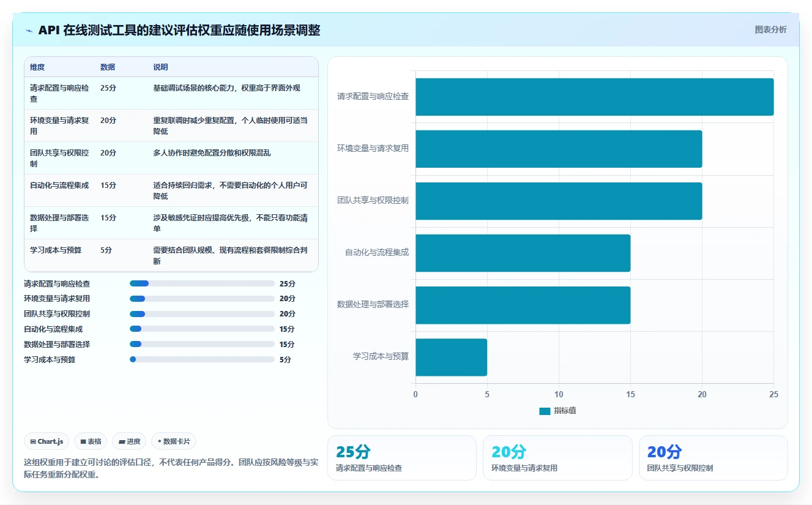Viewport: 812px width, 505px height.
Task: Click the progress bar for 学习成本与预算
Action: [x=202, y=359]
